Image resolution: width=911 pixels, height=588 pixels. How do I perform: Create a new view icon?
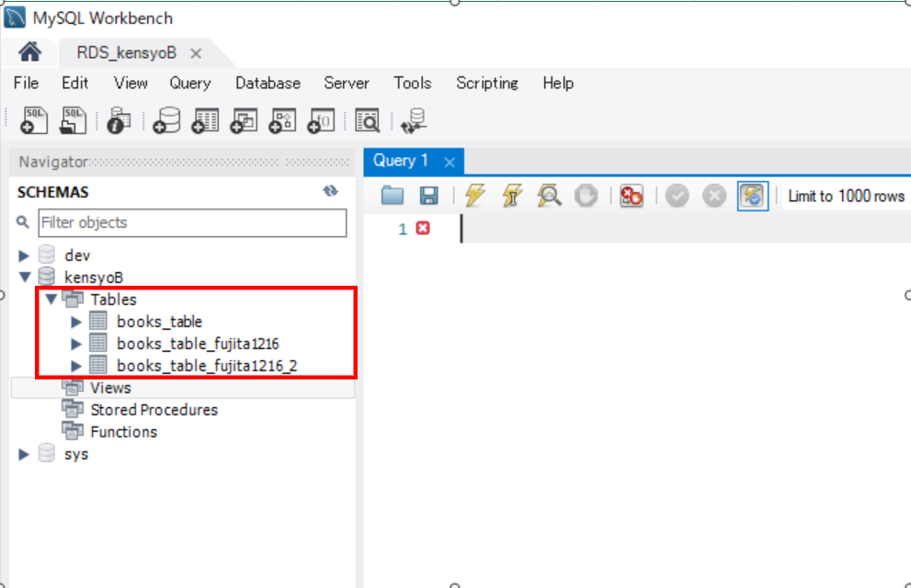tap(244, 120)
